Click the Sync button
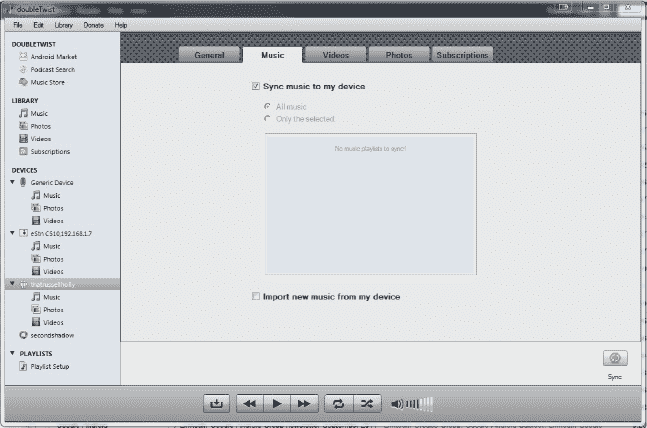The width and height of the screenshot is (647, 428). [615, 358]
